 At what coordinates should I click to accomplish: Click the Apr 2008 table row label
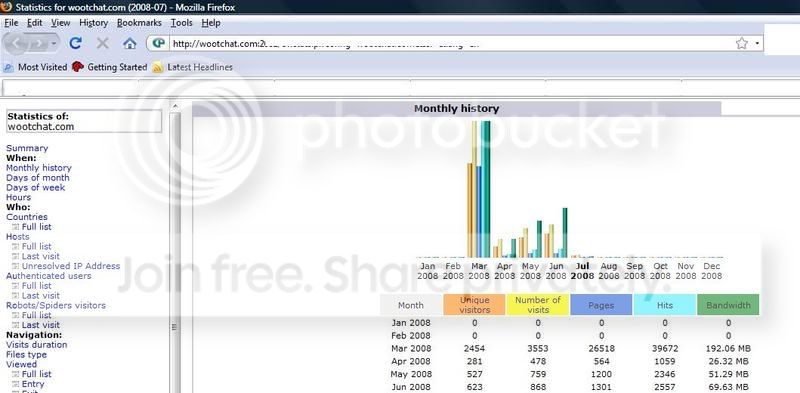pos(411,361)
